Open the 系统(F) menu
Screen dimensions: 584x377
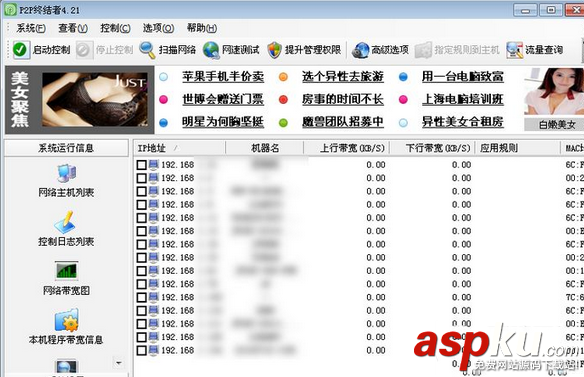pos(31,28)
